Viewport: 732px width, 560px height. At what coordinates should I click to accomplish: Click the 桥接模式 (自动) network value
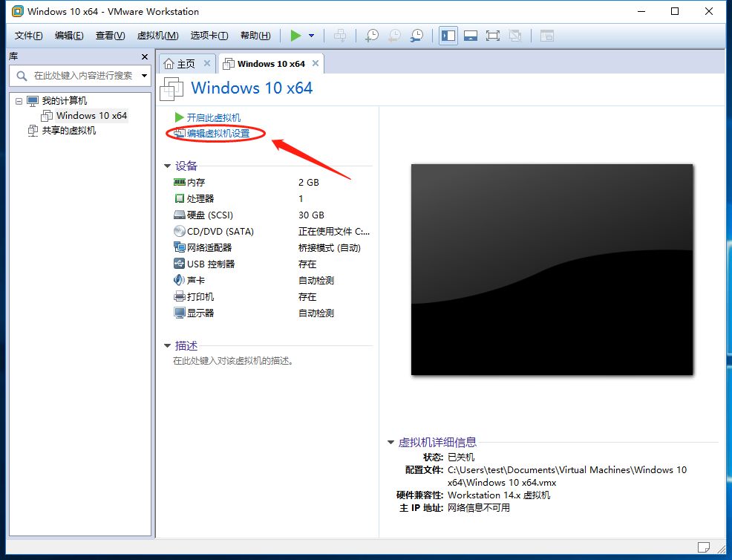coord(329,248)
